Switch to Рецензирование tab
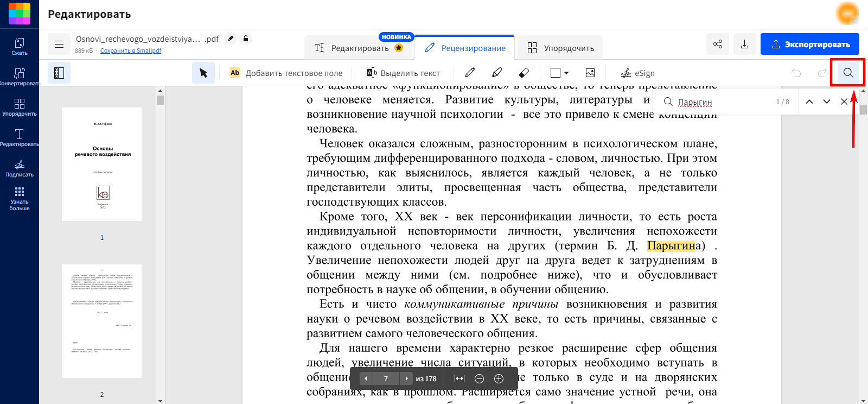This screenshot has height=404, width=868. click(x=465, y=48)
